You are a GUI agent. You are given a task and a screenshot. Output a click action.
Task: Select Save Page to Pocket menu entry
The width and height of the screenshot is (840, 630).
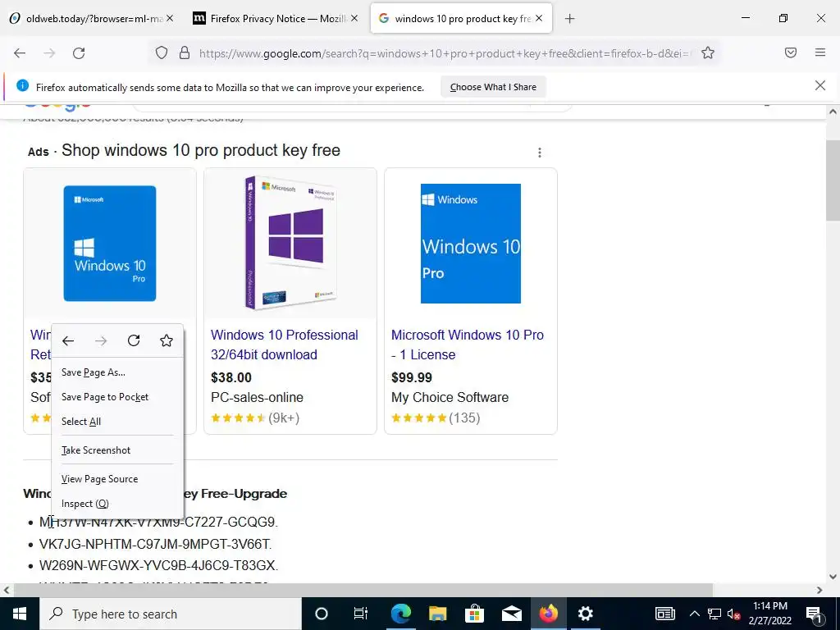click(x=117, y=397)
